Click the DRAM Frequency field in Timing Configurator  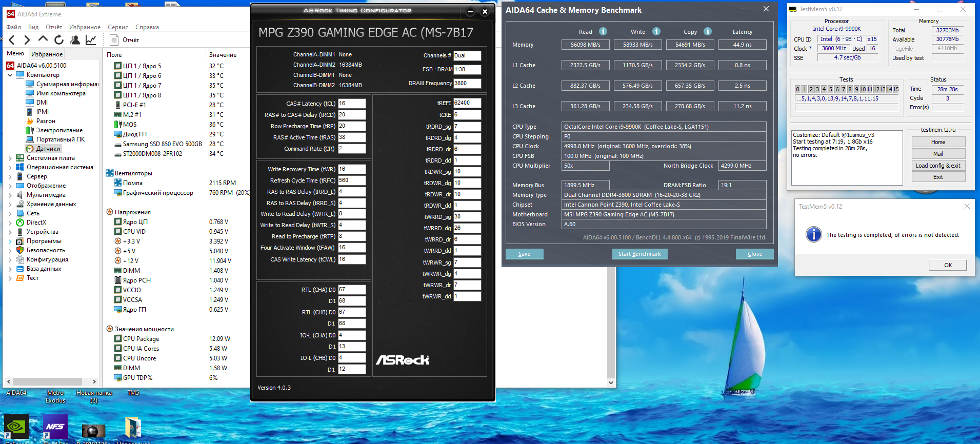pyautogui.click(x=467, y=83)
